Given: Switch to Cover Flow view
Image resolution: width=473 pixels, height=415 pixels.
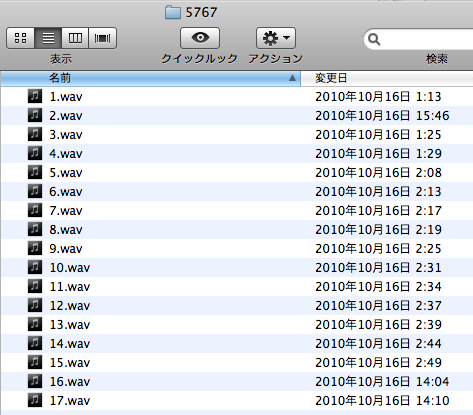Looking at the screenshot, I should click(102, 38).
